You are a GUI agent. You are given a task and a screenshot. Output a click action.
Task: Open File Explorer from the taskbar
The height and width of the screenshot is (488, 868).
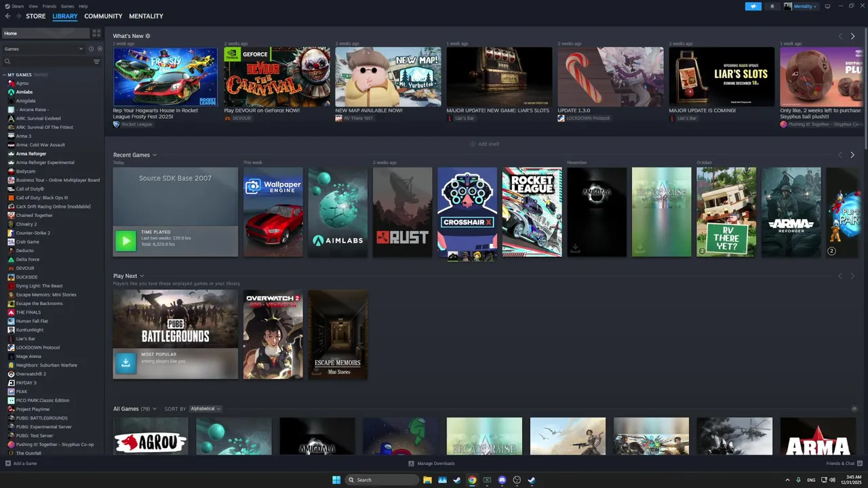427,480
